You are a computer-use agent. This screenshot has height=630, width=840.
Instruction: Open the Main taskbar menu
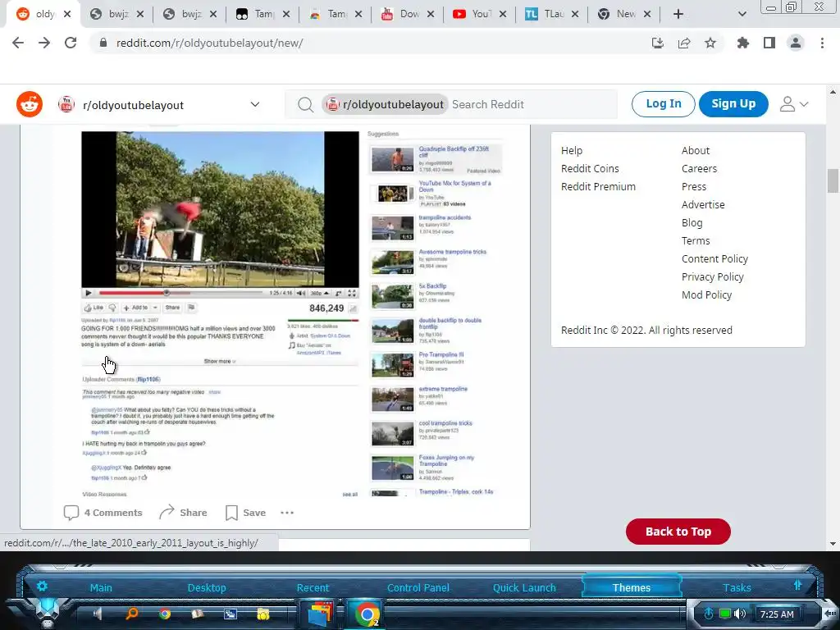pos(101,587)
